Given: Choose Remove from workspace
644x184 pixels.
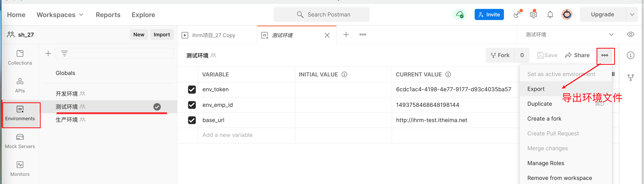Looking at the screenshot, I should [565, 178].
